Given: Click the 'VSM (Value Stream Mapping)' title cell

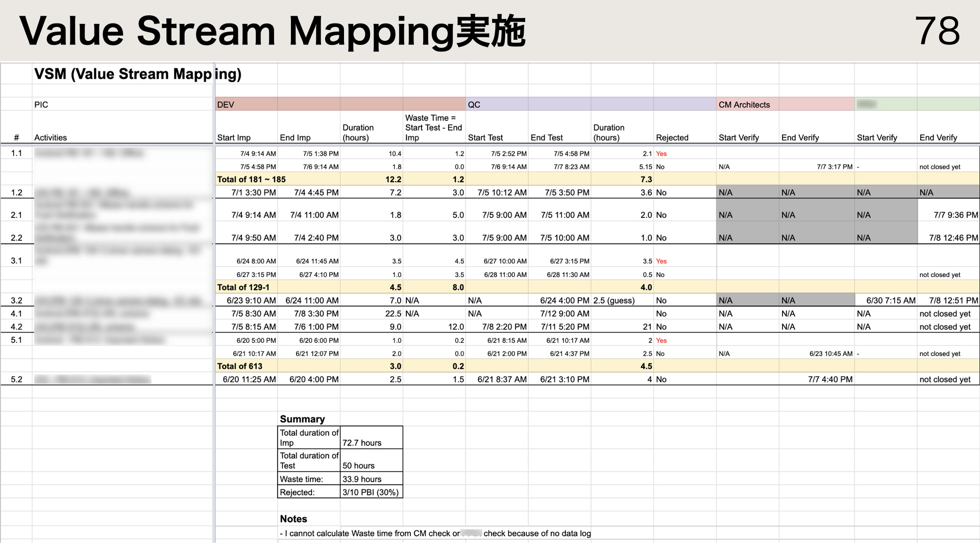Looking at the screenshot, I should (138, 74).
